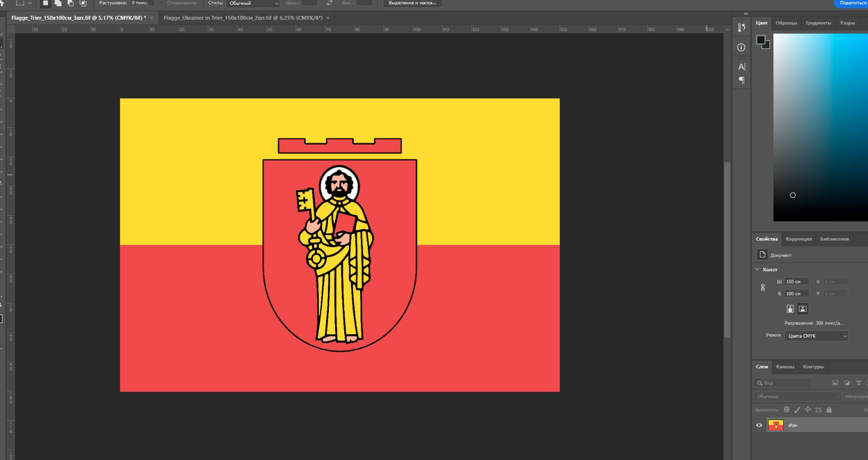868x460 pixels.
Task: Open the marquee tool preset dropdown arrow
Action: point(30,3)
